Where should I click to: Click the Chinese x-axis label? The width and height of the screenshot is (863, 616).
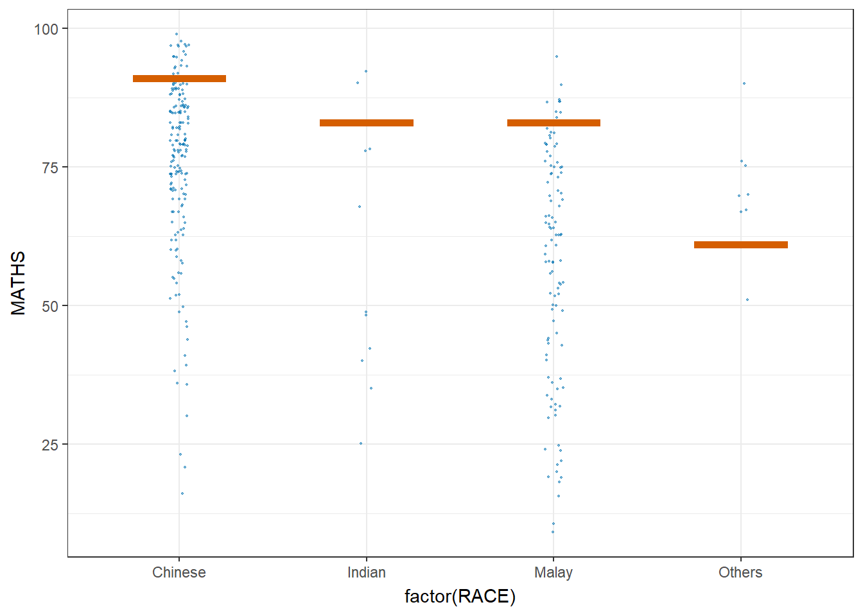click(x=179, y=572)
